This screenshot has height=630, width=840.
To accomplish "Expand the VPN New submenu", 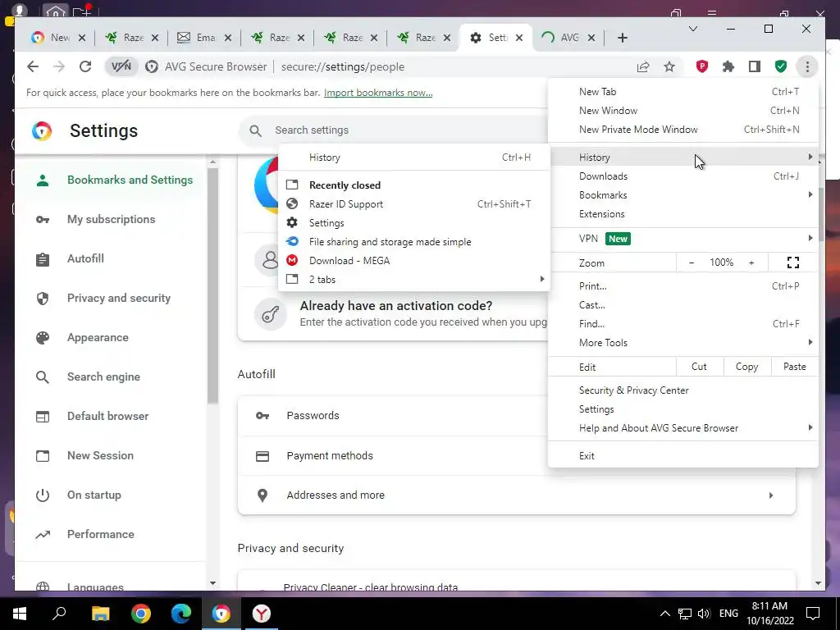I will 683,239.
